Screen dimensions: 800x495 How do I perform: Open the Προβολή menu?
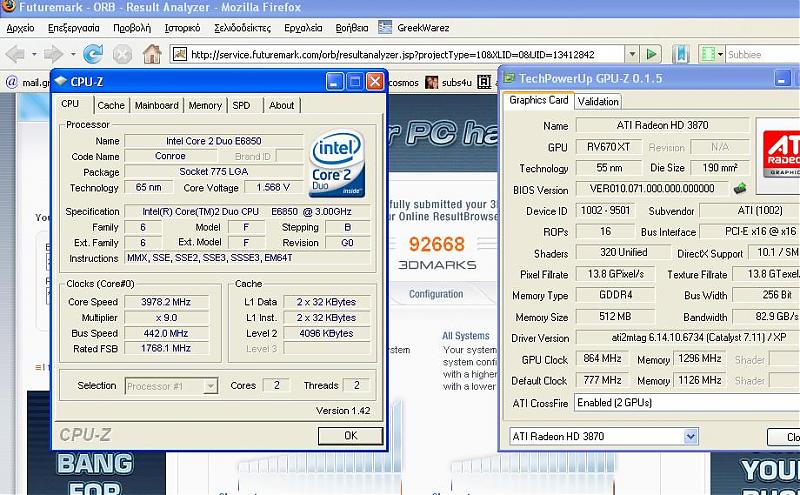(x=132, y=28)
